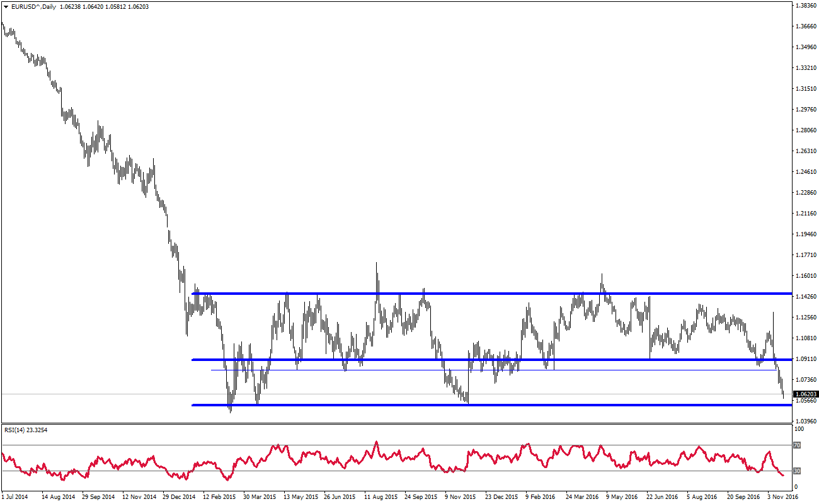Click the 29 Dec 2014 date label
The height and width of the screenshot is (504, 819).
click(x=180, y=496)
